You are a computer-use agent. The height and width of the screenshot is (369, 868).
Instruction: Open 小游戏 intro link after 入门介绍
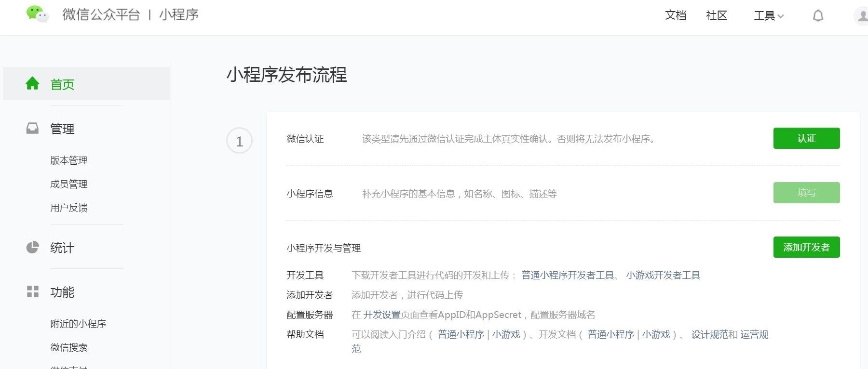[506, 334]
